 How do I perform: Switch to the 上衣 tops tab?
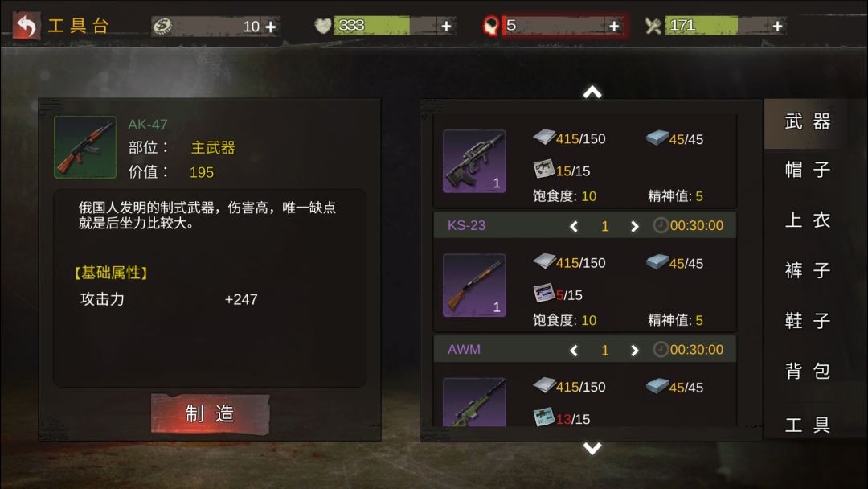click(x=808, y=220)
